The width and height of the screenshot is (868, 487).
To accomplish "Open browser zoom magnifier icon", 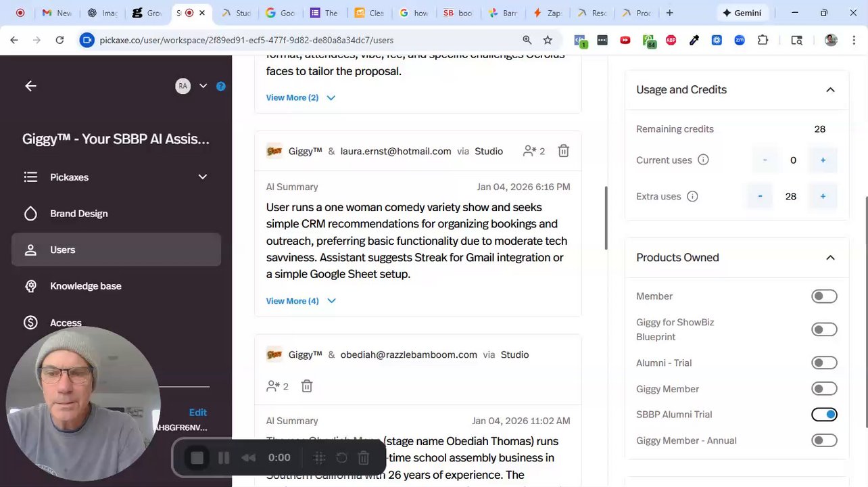I will coord(527,41).
